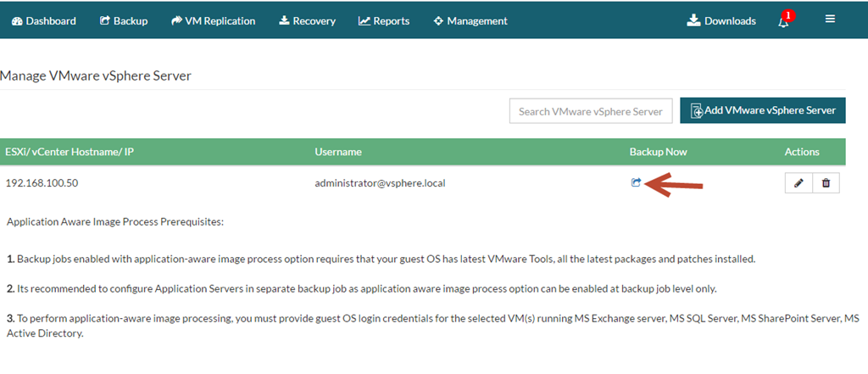Open the notifications bell icon
The image size is (868, 374).
782,22
